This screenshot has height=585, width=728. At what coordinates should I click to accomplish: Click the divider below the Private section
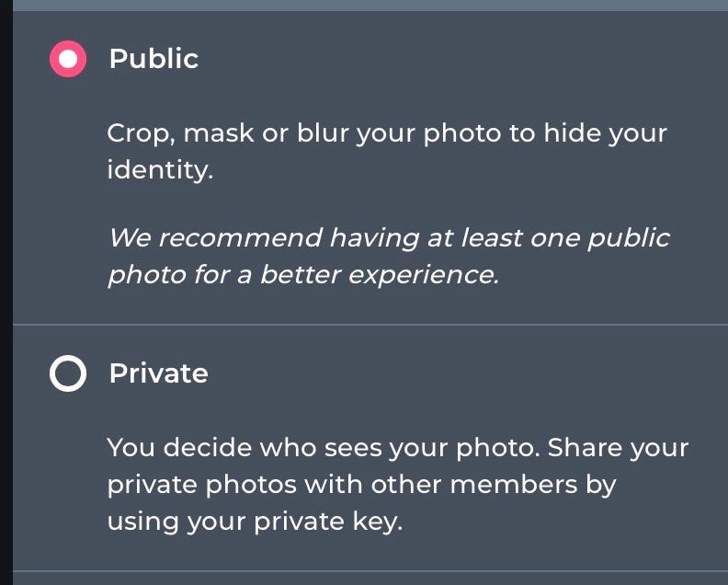370,571
